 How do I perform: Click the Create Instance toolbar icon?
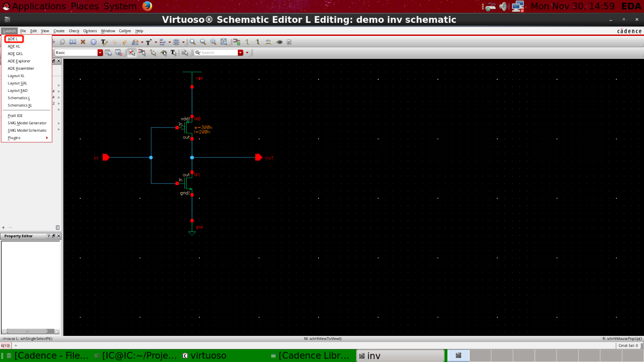(237, 42)
